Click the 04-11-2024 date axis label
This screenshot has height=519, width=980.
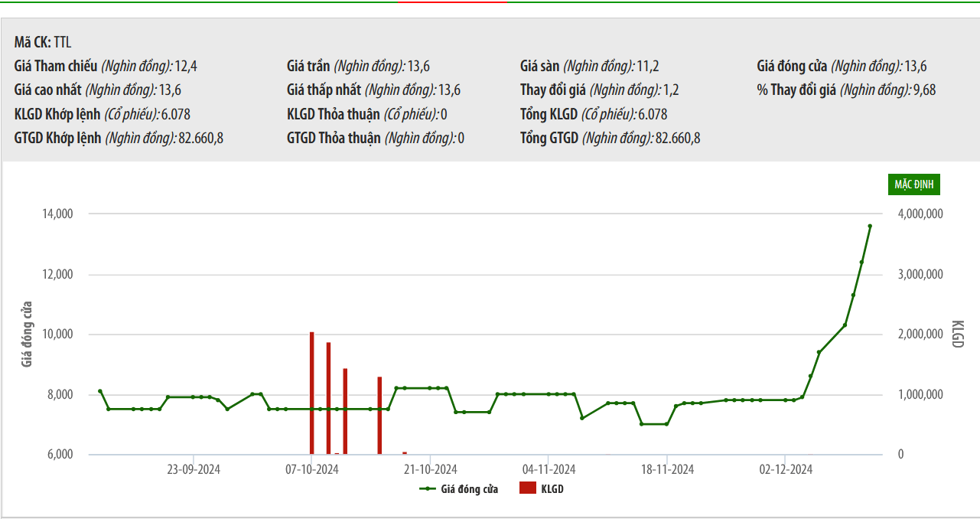point(549,469)
